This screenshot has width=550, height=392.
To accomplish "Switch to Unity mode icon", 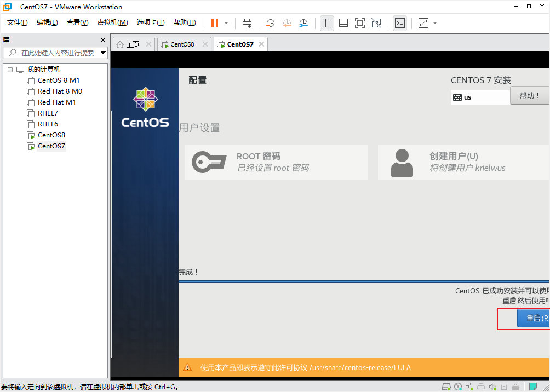I will coord(376,23).
